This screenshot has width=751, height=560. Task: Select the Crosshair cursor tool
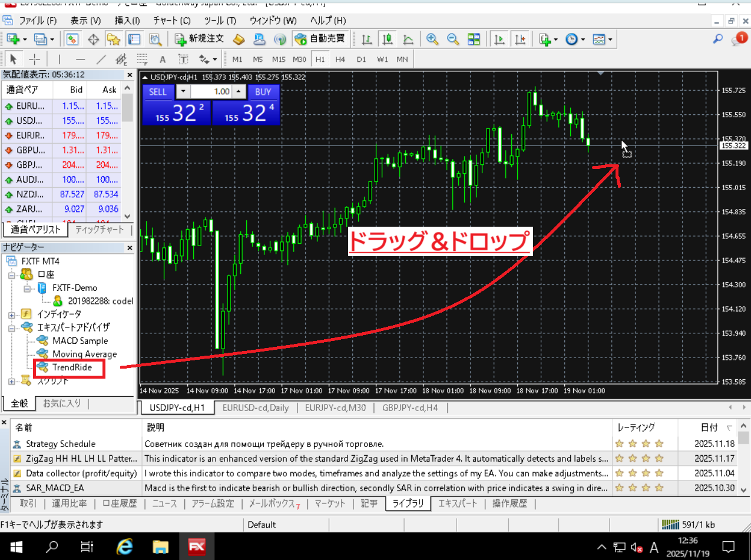click(x=35, y=59)
